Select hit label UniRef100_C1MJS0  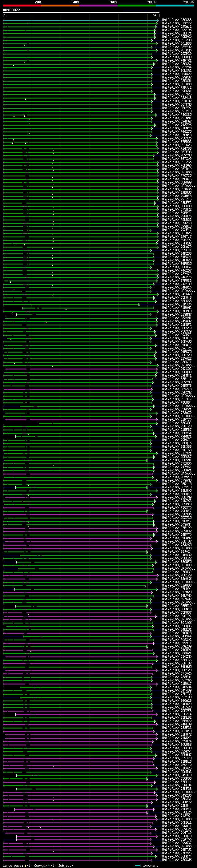(x=177, y=304)
